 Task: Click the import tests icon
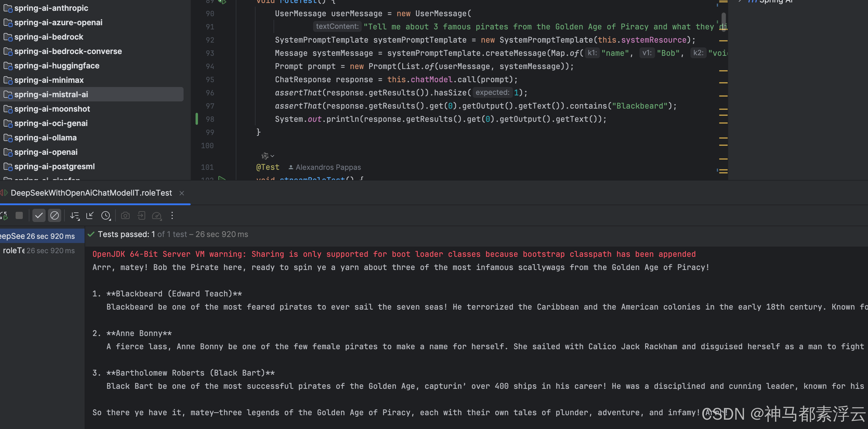(142, 216)
